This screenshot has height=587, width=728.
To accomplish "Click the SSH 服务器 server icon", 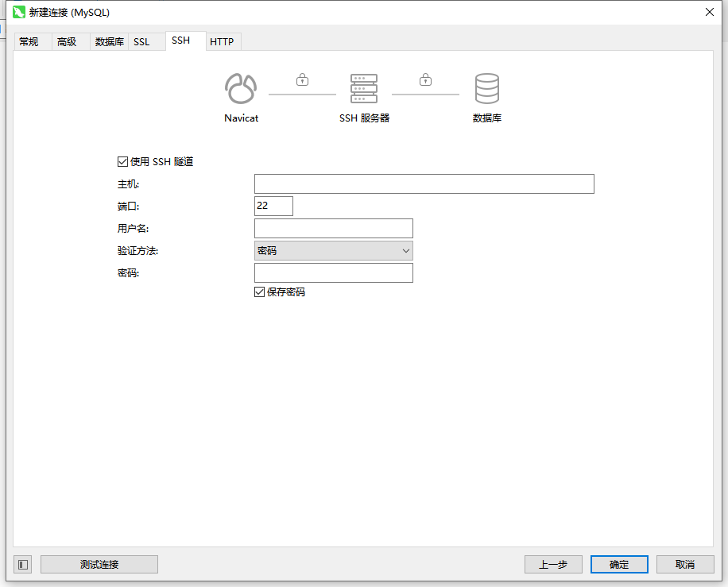I will pos(364,89).
